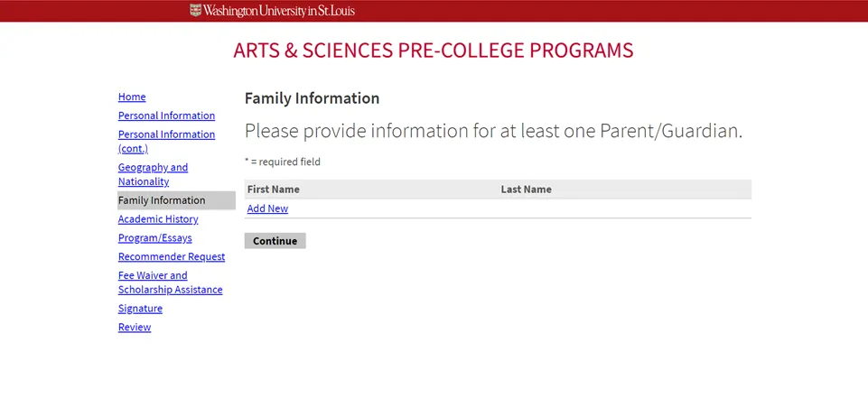Click the First Name column header

[x=273, y=190]
